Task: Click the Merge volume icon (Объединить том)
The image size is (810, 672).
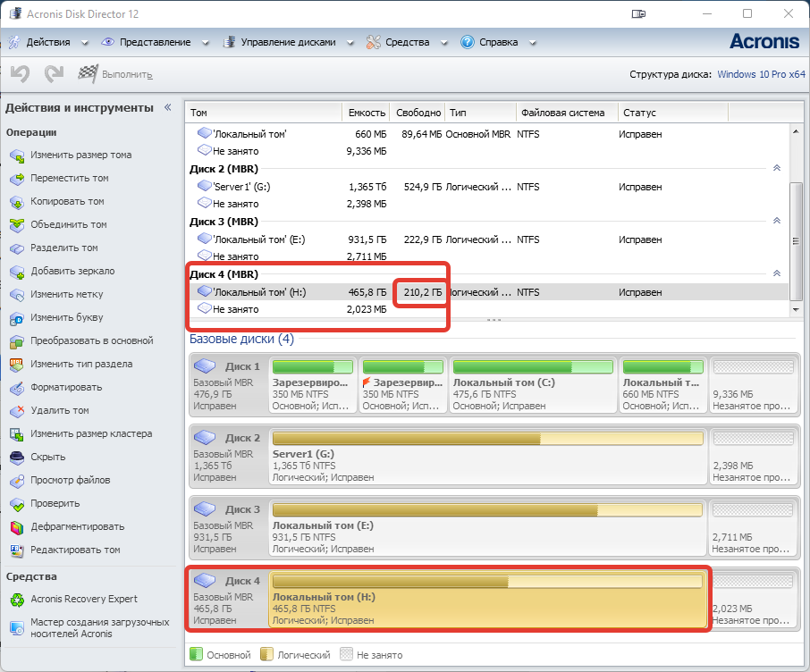Action: [17, 225]
